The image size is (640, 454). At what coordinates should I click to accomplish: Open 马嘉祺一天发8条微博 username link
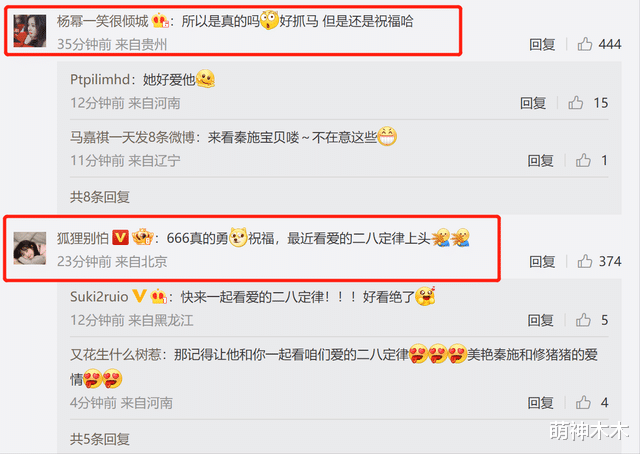132,138
